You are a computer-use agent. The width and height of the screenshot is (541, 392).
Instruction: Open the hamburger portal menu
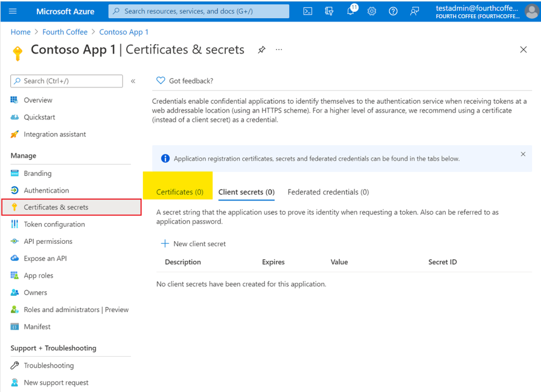click(x=13, y=11)
